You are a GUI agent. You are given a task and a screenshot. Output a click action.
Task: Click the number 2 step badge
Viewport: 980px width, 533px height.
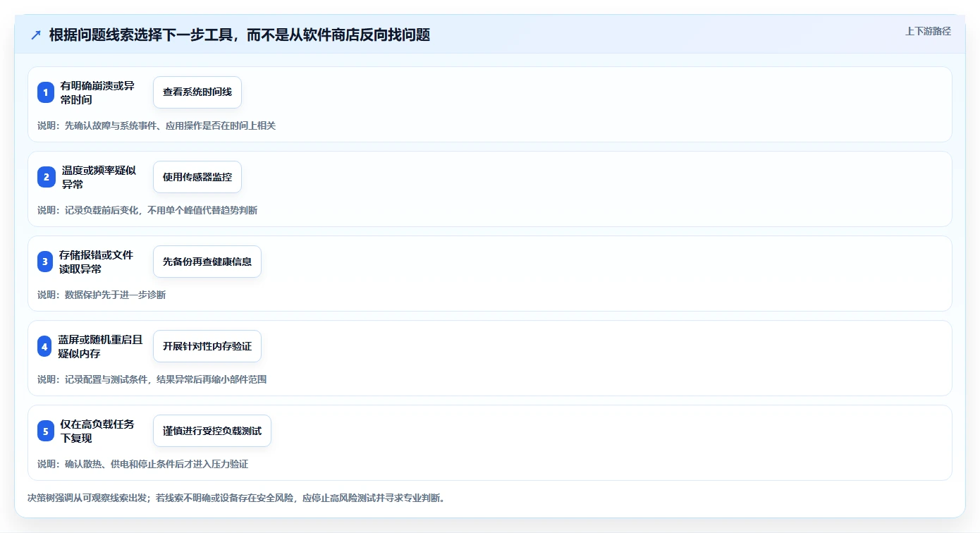[46, 177]
